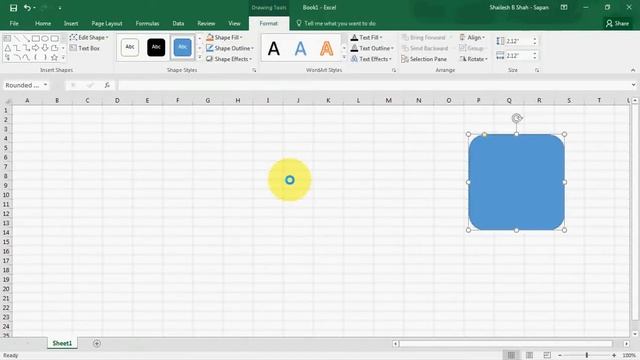Apply the orange outlined WordArt A style
640x360 pixels.
click(327, 49)
